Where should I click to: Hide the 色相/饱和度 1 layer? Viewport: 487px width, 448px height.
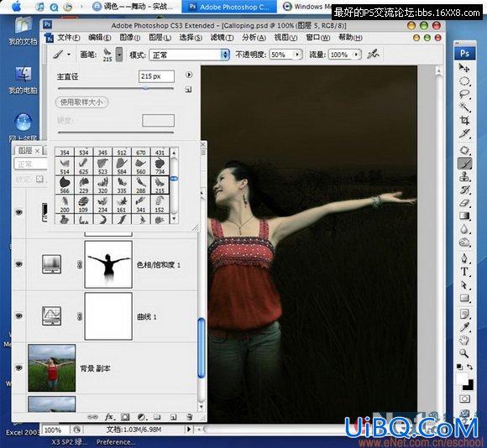19,264
